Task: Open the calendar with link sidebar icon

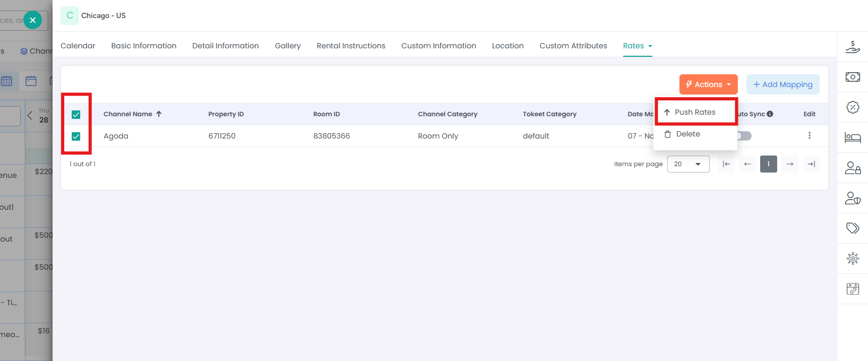Action: 853,289
